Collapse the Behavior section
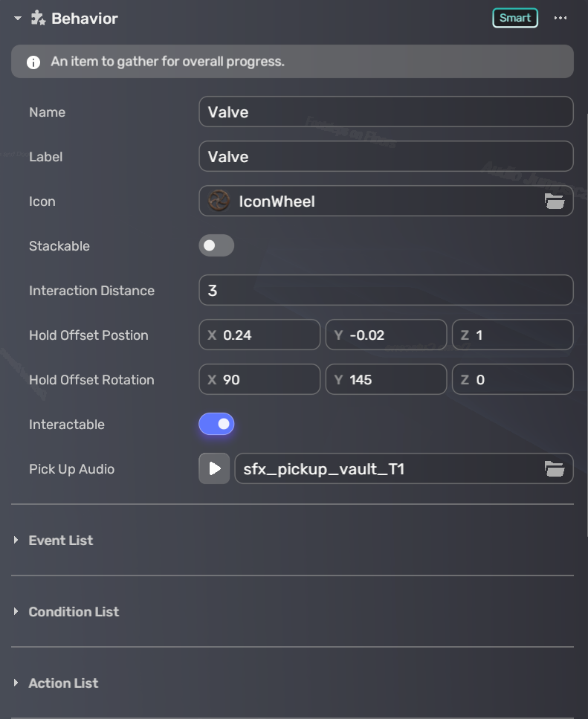 click(18, 19)
